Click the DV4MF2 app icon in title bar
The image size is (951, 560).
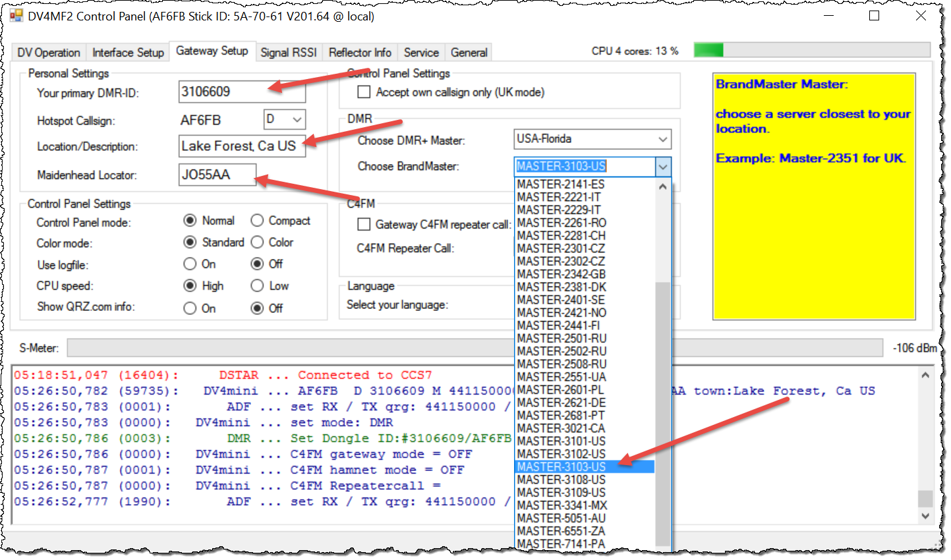point(16,15)
